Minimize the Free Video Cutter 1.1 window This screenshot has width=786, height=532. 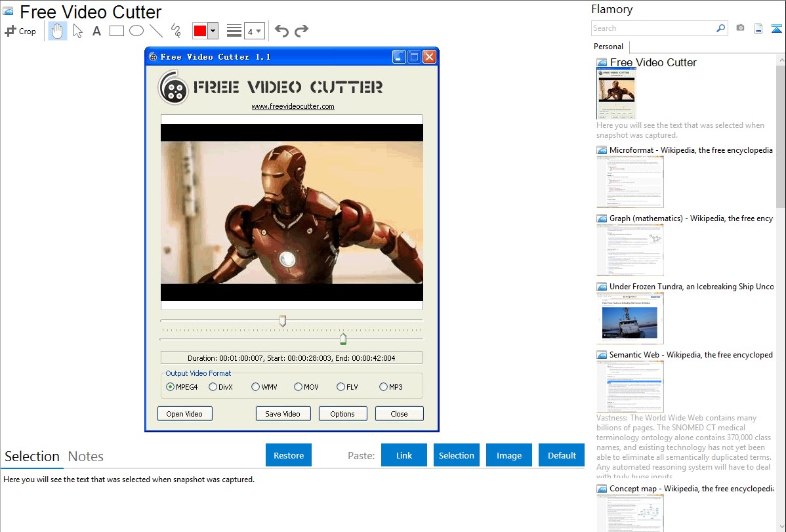coord(398,57)
